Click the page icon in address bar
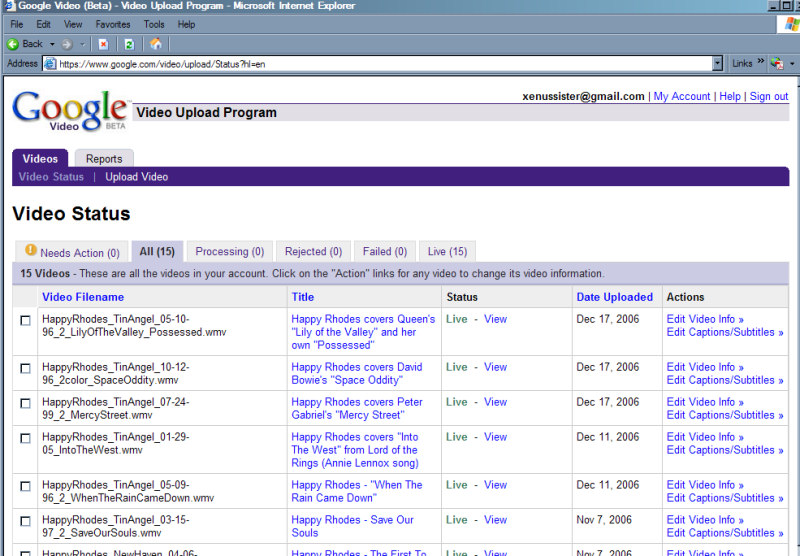Image resolution: width=800 pixels, height=556 pixels. coord(50,64)
